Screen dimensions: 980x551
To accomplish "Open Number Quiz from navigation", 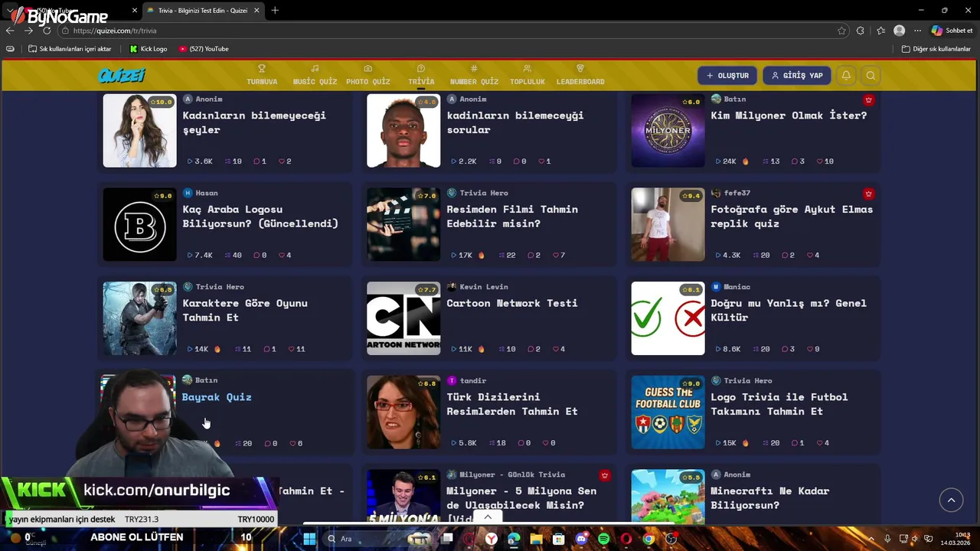I will (x=474, y=75).
